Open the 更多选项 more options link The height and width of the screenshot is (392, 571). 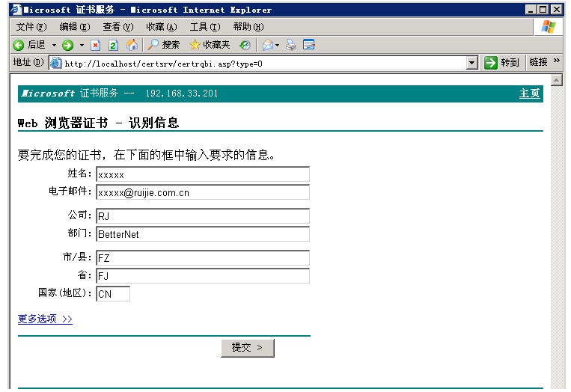[45, 319]
